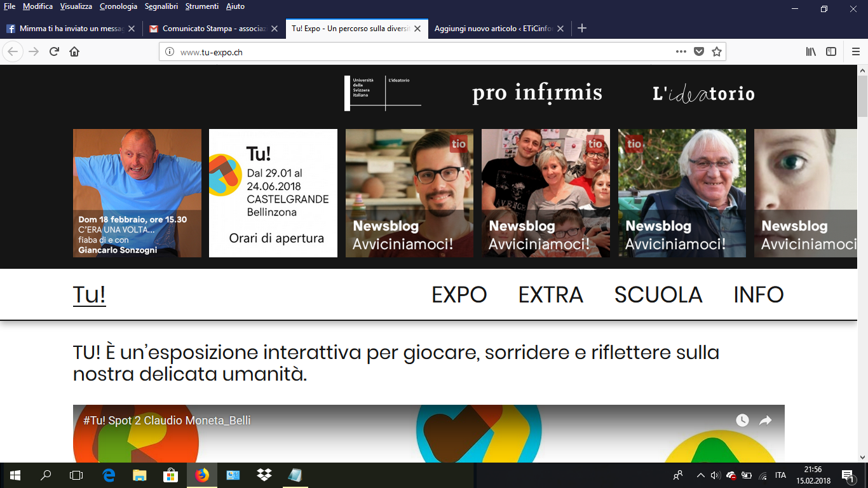Open the File menu

(x=10, y=6)
